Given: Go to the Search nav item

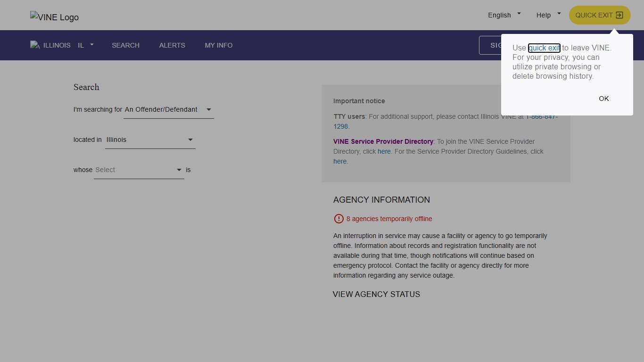Looking at the screenshot, I should (x=125, y=45).
